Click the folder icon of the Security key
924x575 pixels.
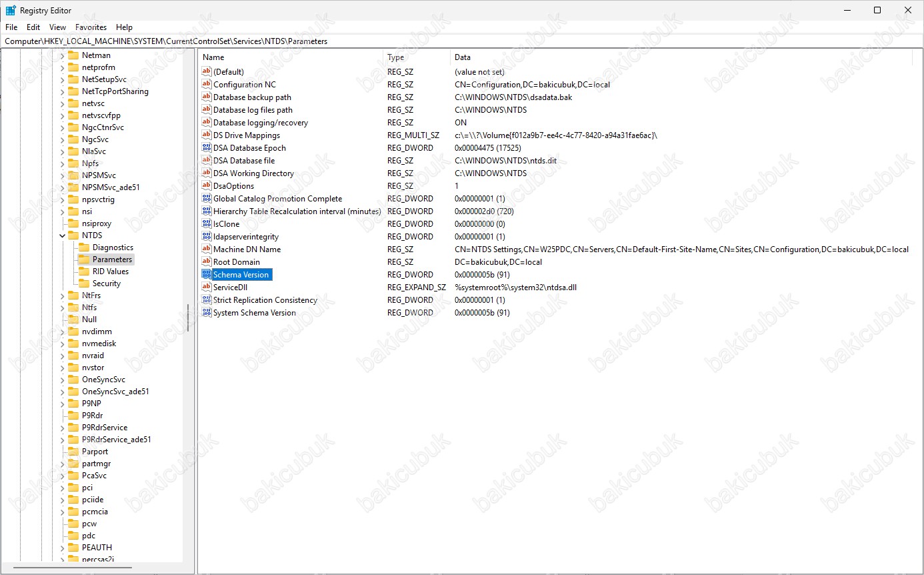84,283
